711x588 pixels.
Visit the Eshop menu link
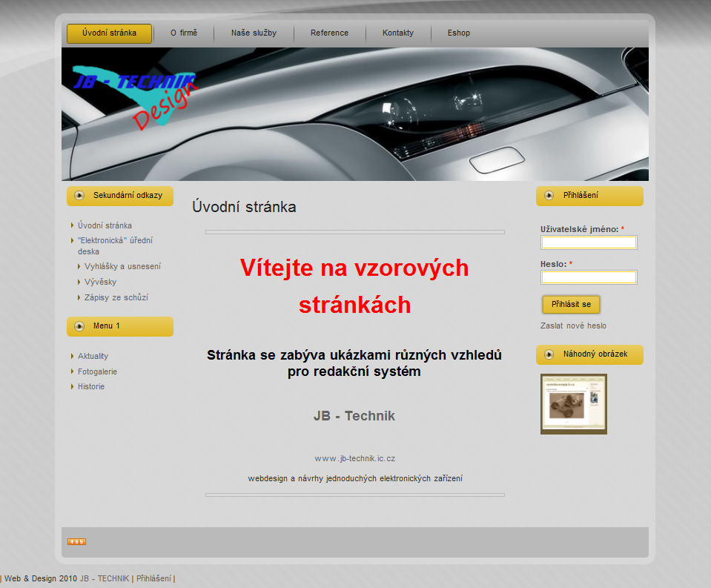coord(459,33)
